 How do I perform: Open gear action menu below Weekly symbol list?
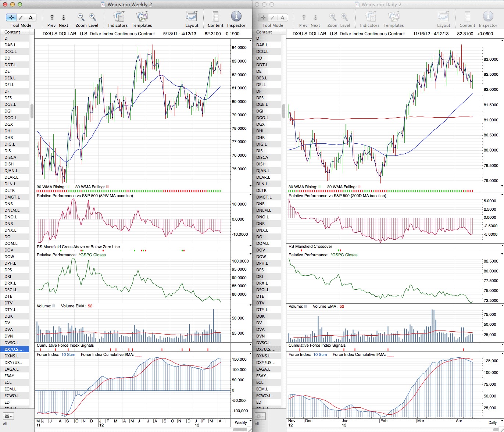point(8,416)
